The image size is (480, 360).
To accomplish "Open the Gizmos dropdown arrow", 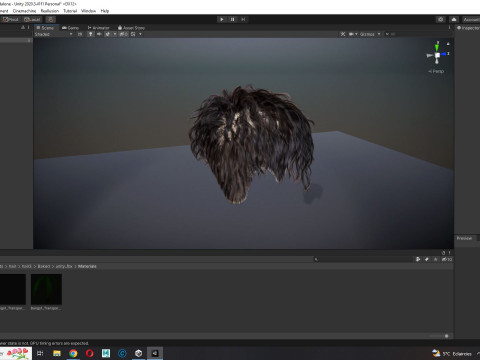I will [x=379, y=34].
